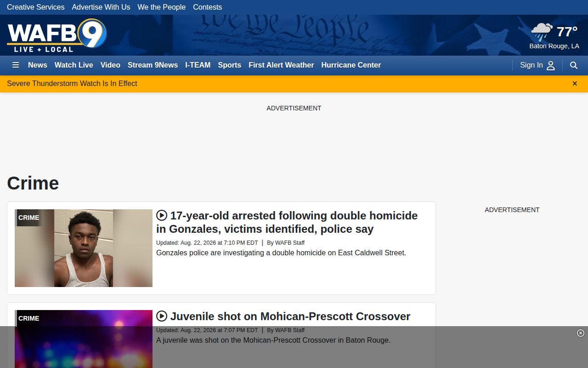Click the rain cloud weather icon

click(542, 32)
